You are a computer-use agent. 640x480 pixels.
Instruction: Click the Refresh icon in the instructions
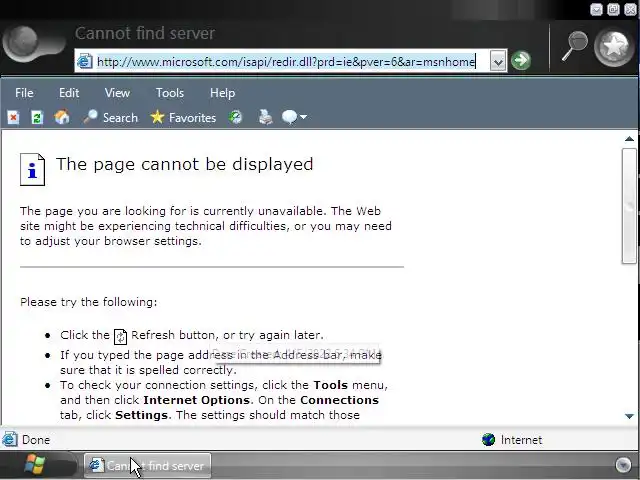120,337
